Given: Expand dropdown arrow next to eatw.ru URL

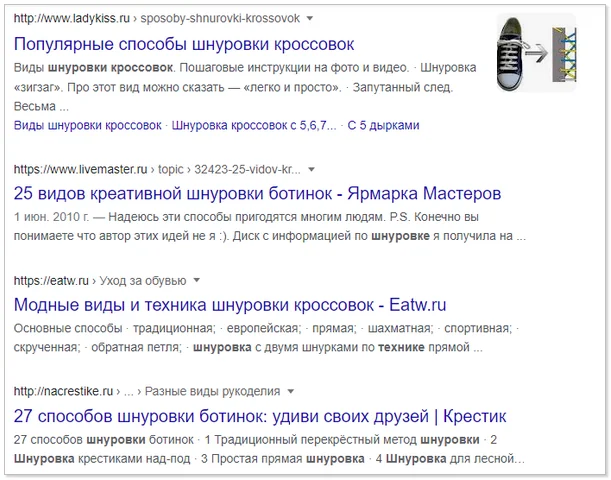Looking at the screenshot, I should [197, 281].
